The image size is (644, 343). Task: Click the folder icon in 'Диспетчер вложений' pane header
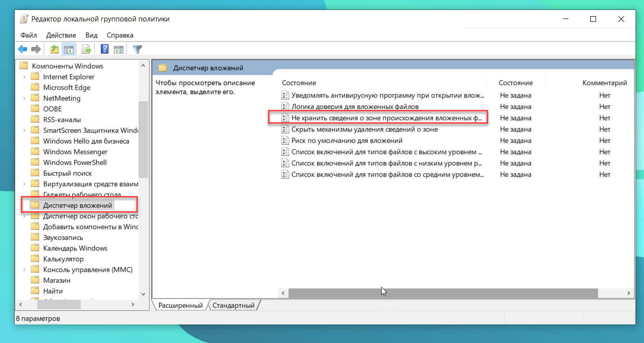[x=163, y=68]
